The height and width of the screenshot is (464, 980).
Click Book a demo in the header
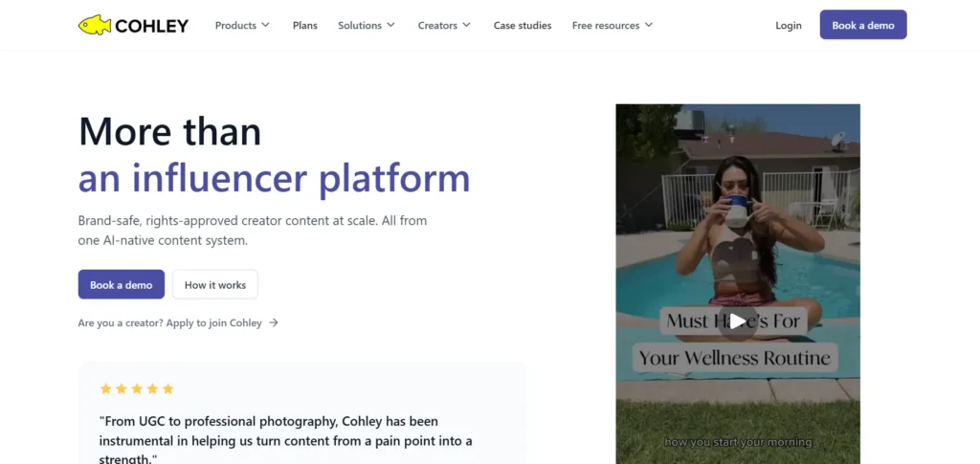coord(863,25)
